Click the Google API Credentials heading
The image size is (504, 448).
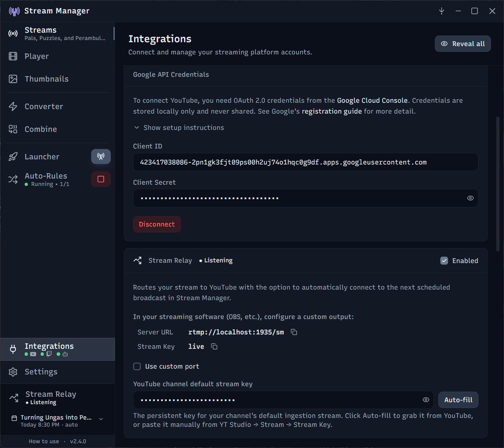pos(171,75)
